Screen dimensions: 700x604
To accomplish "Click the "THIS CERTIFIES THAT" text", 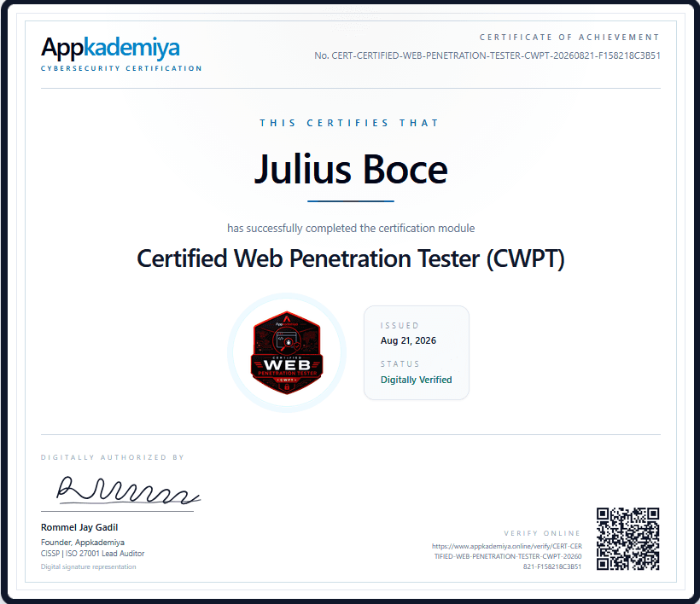I will click(350, 123).
